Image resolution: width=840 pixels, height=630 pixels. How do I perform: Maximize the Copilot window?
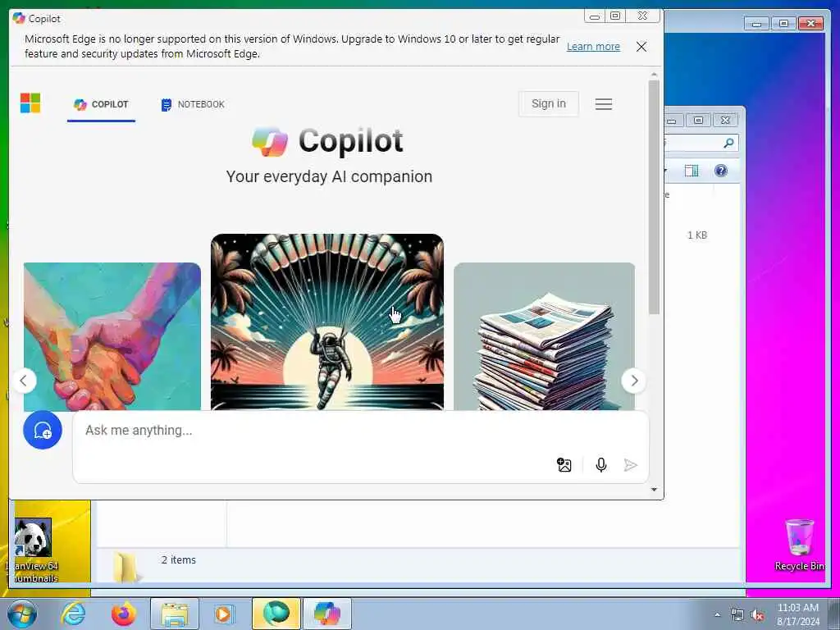tap(615, 16)
